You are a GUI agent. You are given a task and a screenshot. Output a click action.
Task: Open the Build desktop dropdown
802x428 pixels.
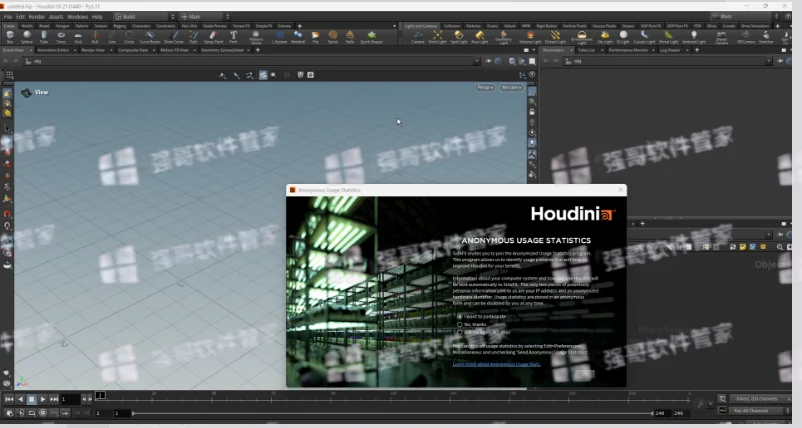144,16
